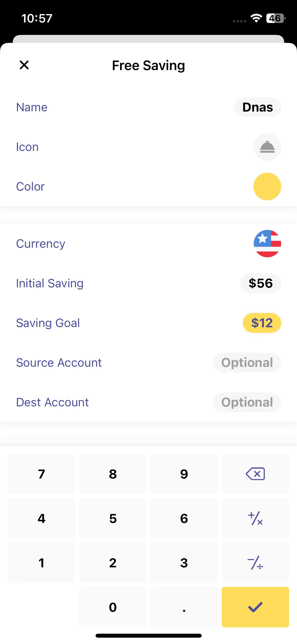Open the US flag currency picker

tap(267, 243)
